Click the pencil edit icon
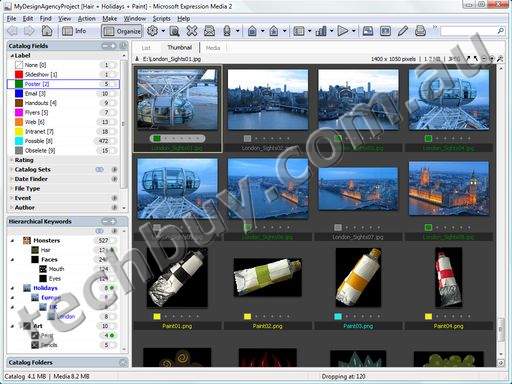The image size is (512, 384). point(403,31)
